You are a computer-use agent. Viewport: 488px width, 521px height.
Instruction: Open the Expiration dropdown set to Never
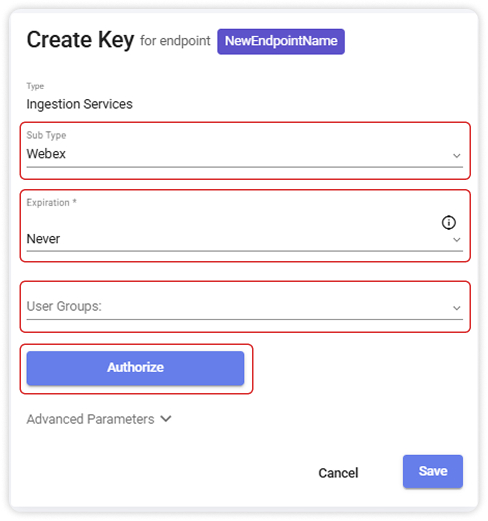point(245,226)
